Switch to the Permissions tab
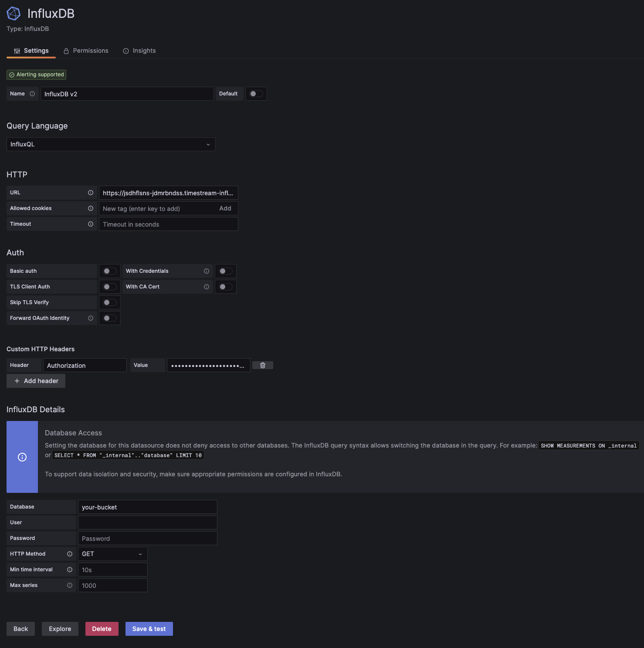 click(86, 51)
